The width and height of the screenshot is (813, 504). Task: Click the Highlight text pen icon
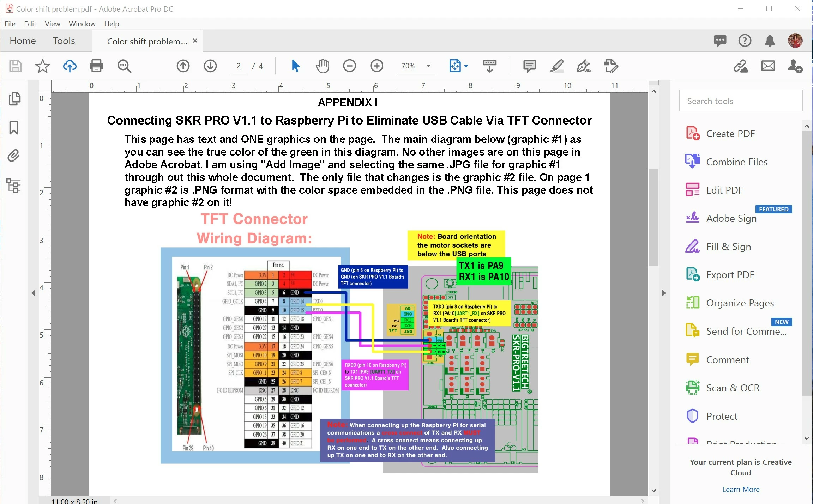pyautogui.click(x=556, y=66)
